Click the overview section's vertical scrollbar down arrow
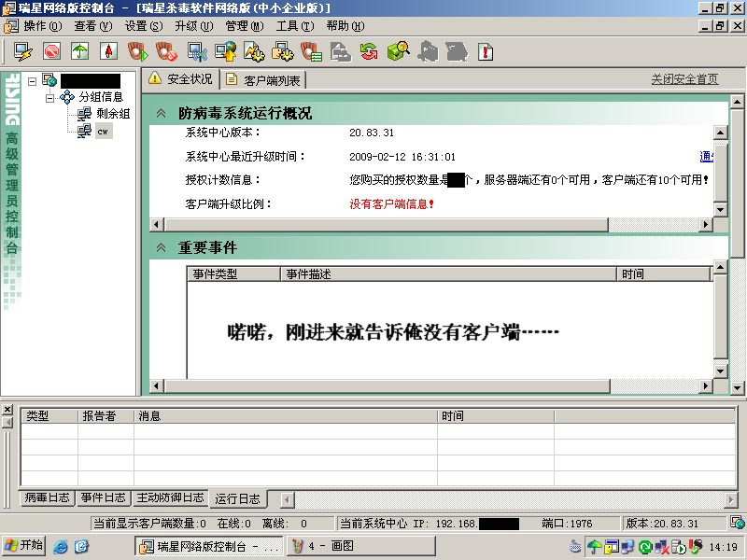 [x=720, y=209]
